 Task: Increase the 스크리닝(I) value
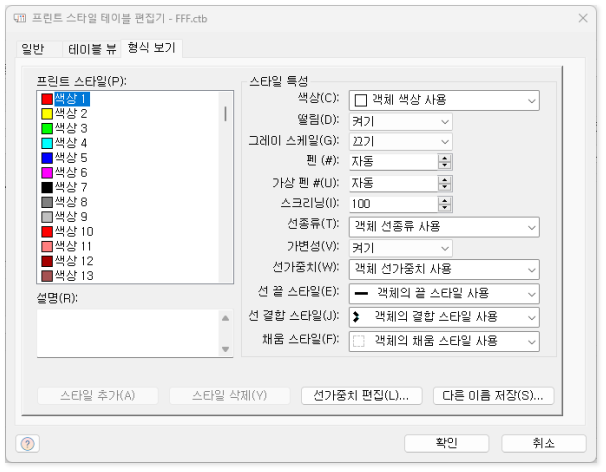tap(444, 200)
